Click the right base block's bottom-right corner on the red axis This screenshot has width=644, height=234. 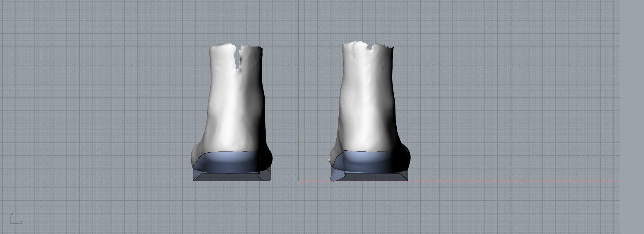pyautogui.click(x=408, y=181)
